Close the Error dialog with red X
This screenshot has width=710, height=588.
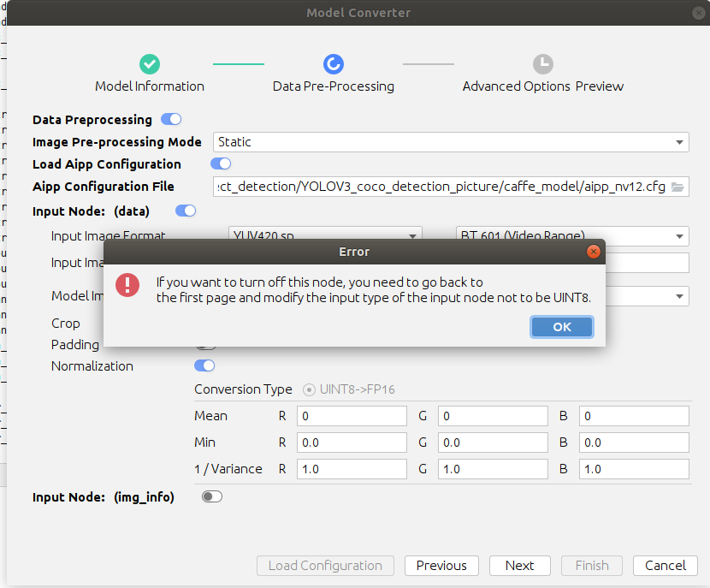[x=593, y=252]
